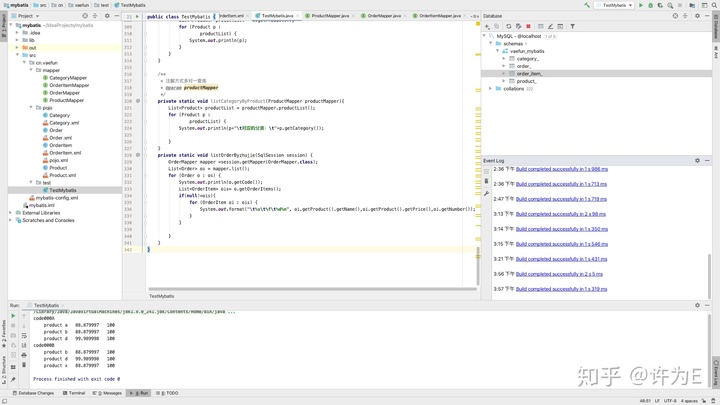Expand the collations node in Database
This screenshot has width=720, height=405.
click(x=490, y=89)
